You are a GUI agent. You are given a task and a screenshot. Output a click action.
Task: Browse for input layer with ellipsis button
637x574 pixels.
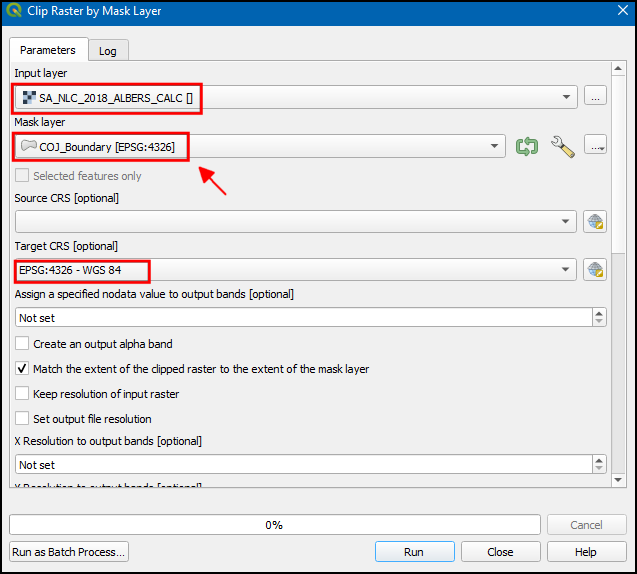pyautogui.click(x=596, y=97)
